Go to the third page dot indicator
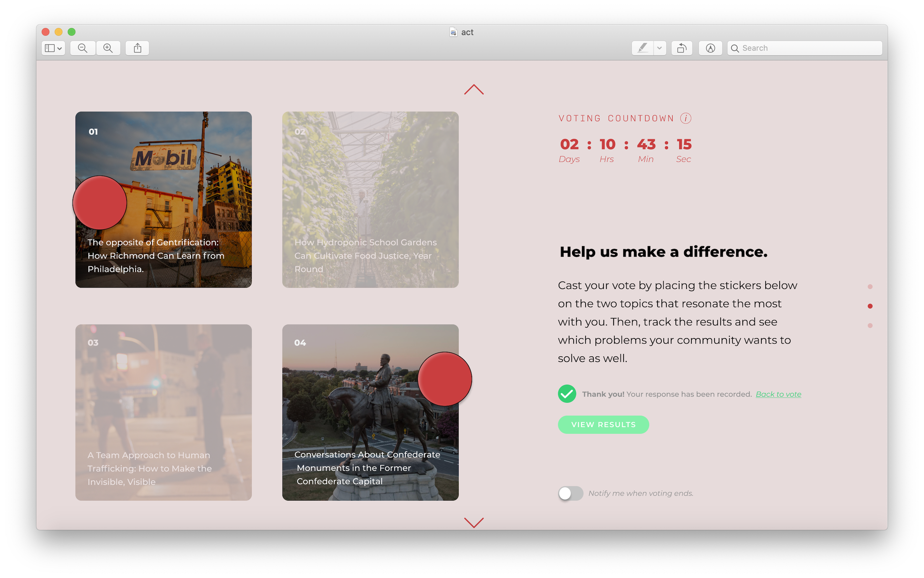 click(x=870, y=326)
